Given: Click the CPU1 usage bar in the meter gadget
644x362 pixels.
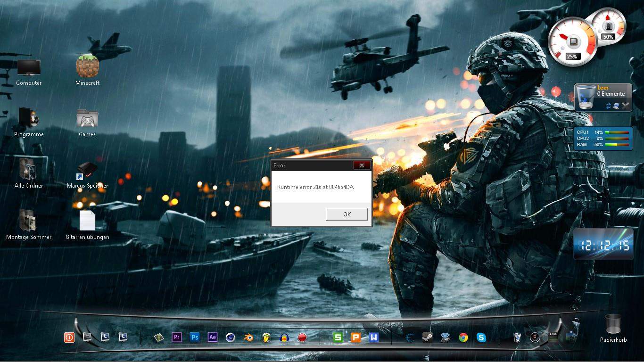Looking at the screenshot, I should [618, 132].
